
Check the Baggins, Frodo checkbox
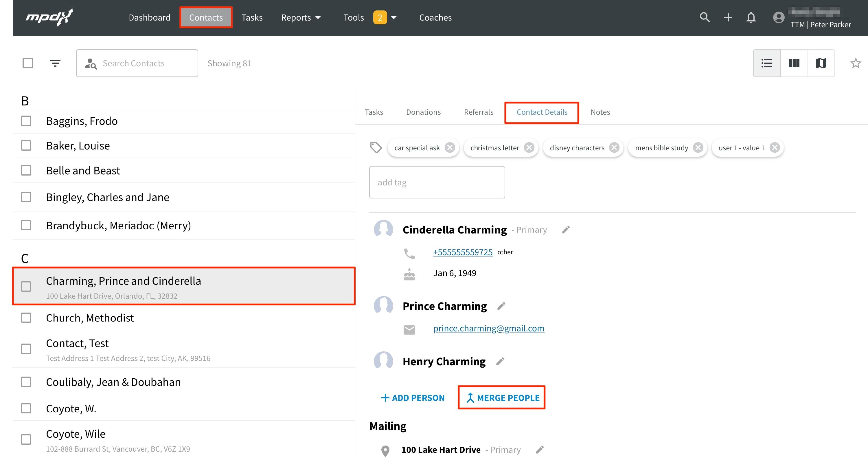(26, 121)
